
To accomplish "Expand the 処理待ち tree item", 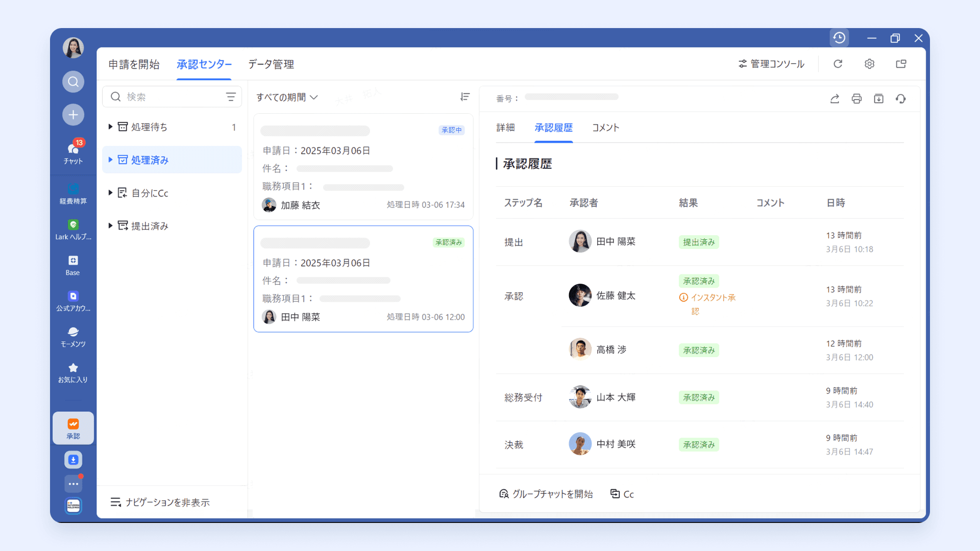I will click(x=110, y=127).
